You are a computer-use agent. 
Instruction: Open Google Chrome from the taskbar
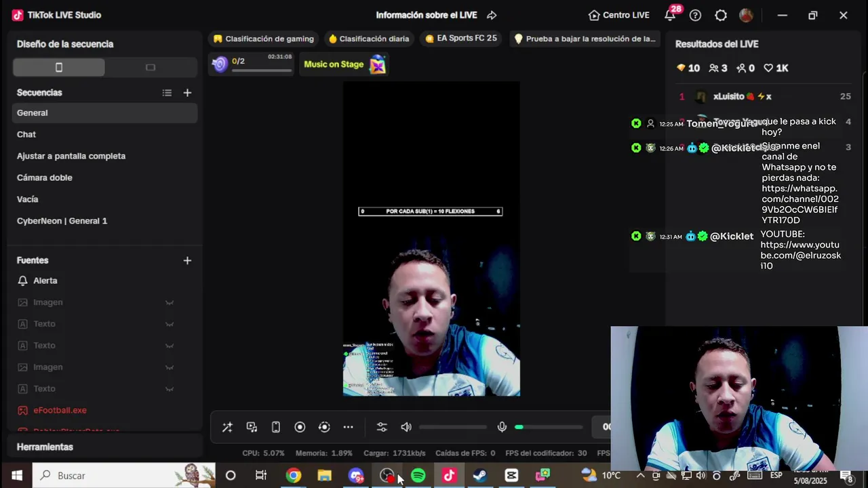pos(293,476)
